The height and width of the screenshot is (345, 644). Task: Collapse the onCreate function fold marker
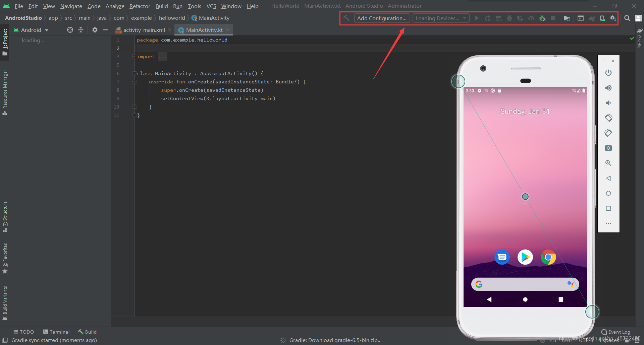pos(134,82)
